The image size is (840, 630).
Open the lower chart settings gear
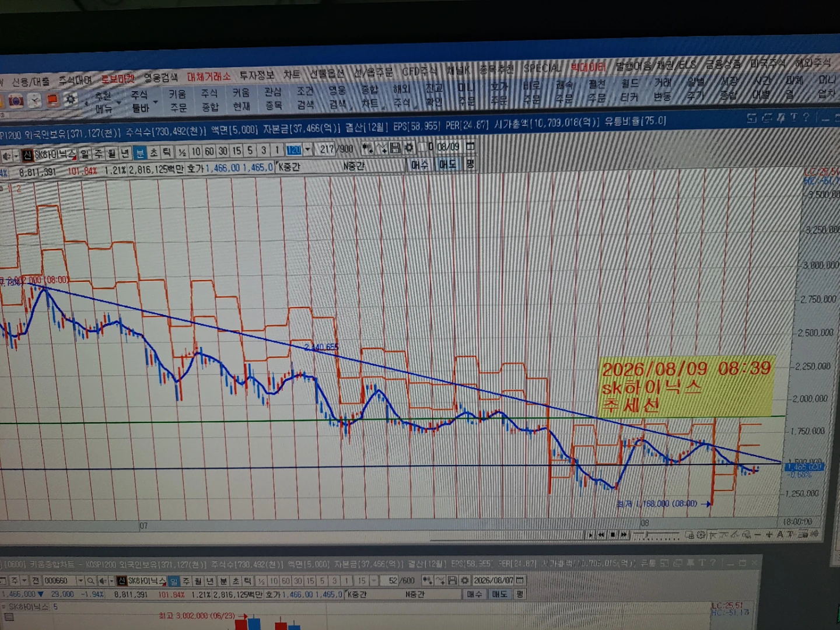[x=465, y=580]
